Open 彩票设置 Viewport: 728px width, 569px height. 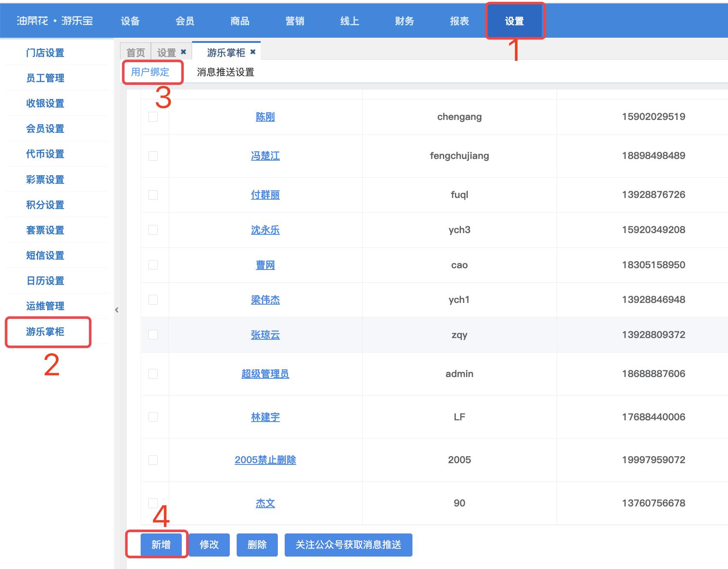coord(45,180)
